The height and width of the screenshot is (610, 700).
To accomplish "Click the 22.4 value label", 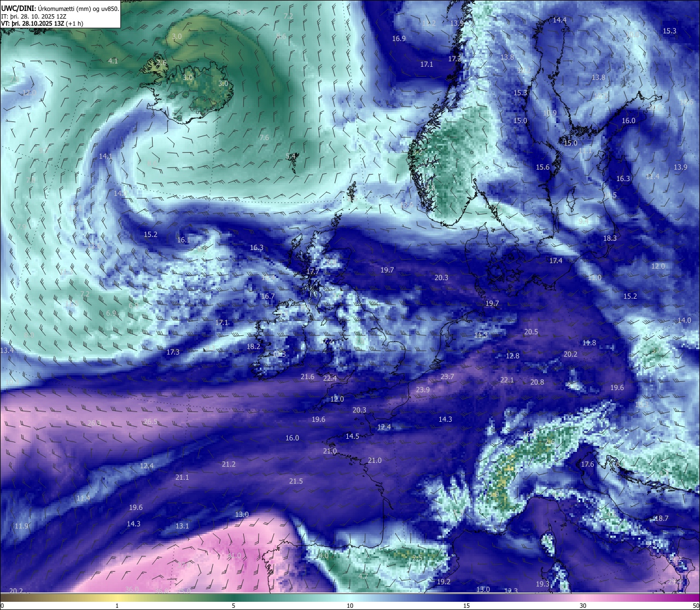I will click(330, 379).
